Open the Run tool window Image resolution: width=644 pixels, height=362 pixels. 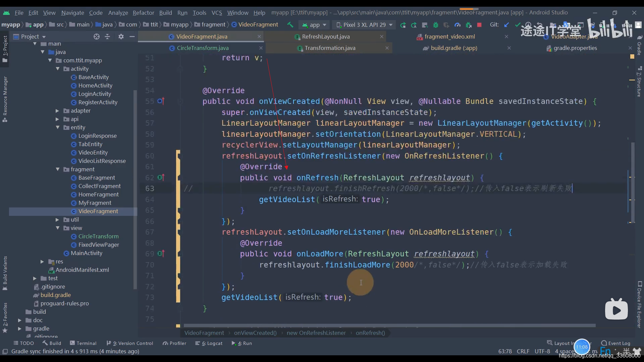pos(241,343)
